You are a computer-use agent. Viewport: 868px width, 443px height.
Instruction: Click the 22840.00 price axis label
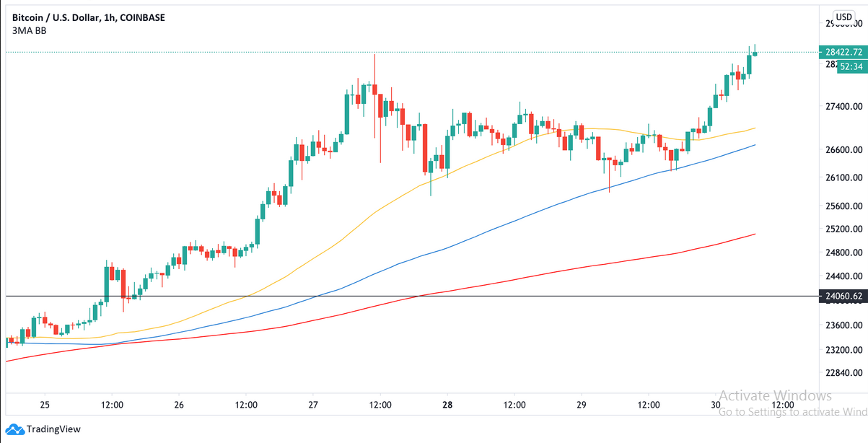[x=844, y=373]
